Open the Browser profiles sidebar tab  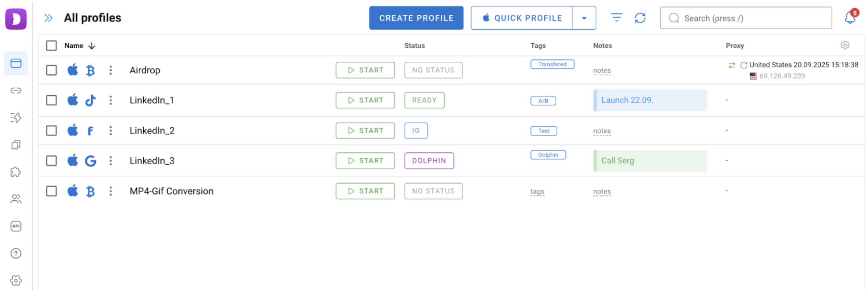click(16, 63)
